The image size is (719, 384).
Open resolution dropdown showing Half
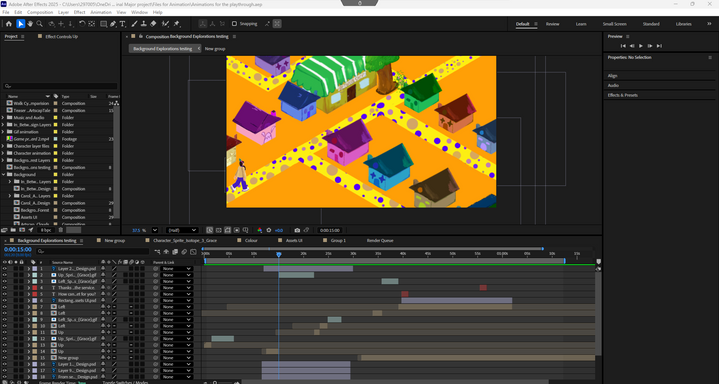[x=182, y=230]
